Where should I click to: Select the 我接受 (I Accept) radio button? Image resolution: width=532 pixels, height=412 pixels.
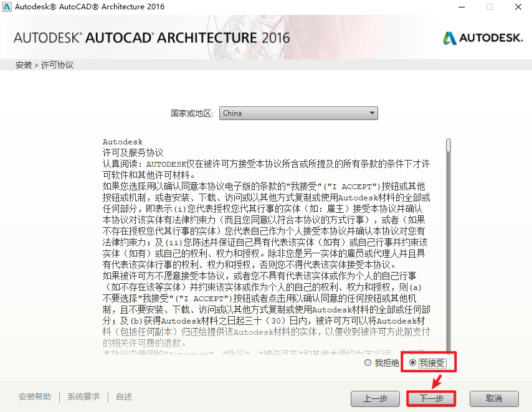[x=413, y=363]
